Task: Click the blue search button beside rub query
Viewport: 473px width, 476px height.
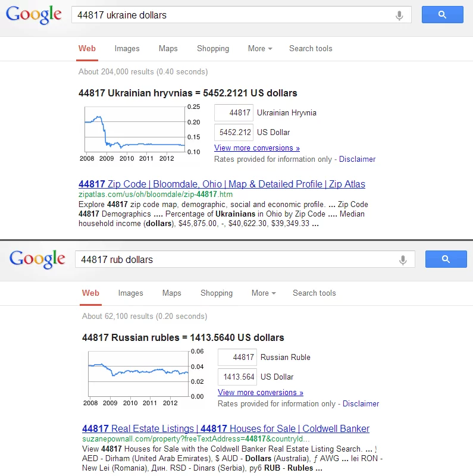Action: (446, 259)
